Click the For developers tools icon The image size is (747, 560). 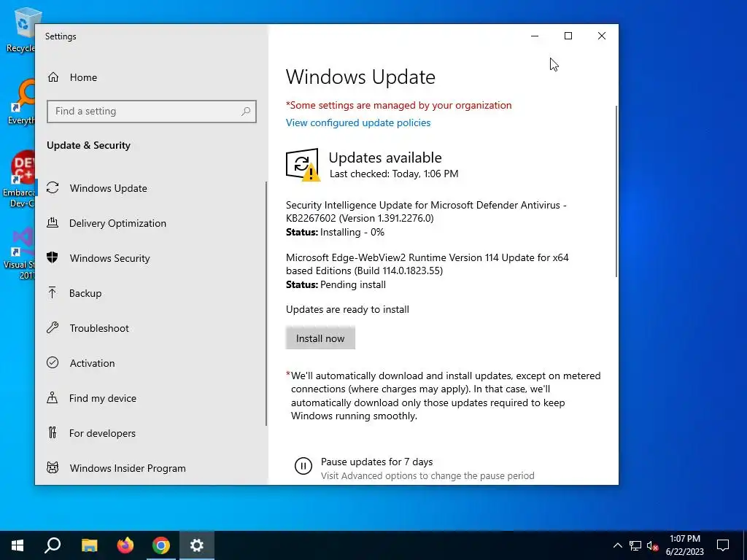pos(53,433)
